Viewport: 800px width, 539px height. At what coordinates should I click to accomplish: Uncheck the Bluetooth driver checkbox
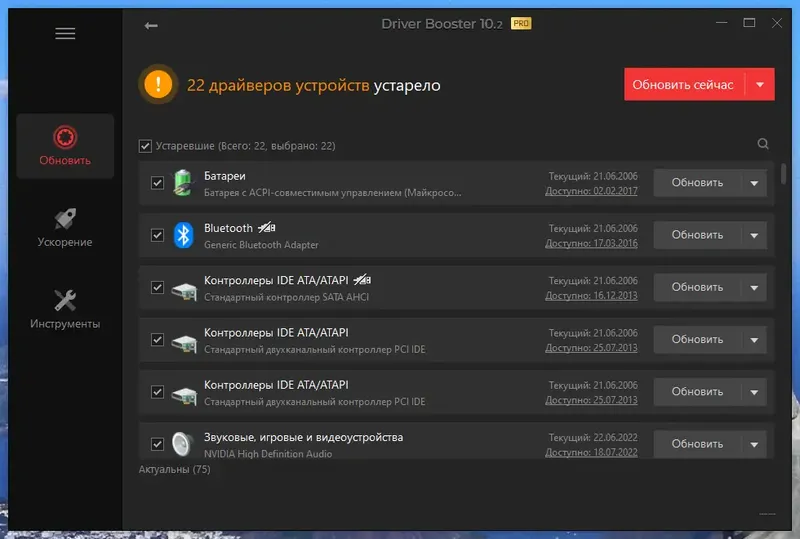click(x=157, y=235)
